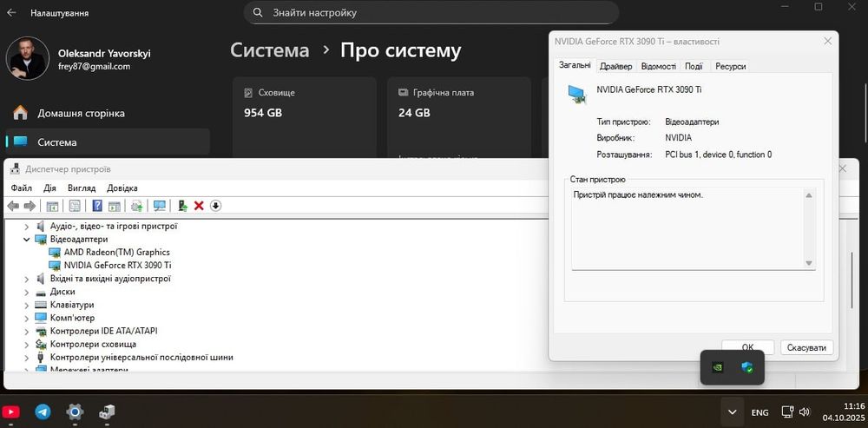868x428 pixels.
Task: Click the Scan for hardware changes icon
Action: 137,206
